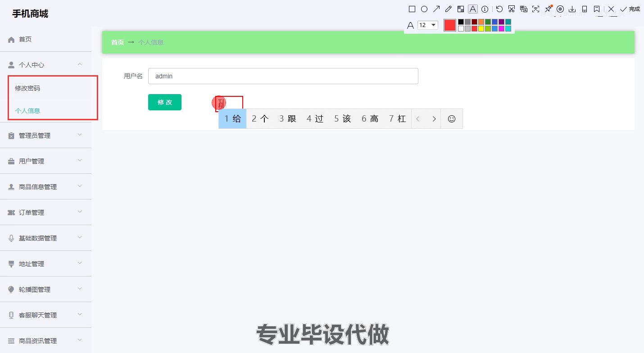Expand the 地址管理 chevron
The height and width of the screenshot is (353, 644).
pos(80,263)
